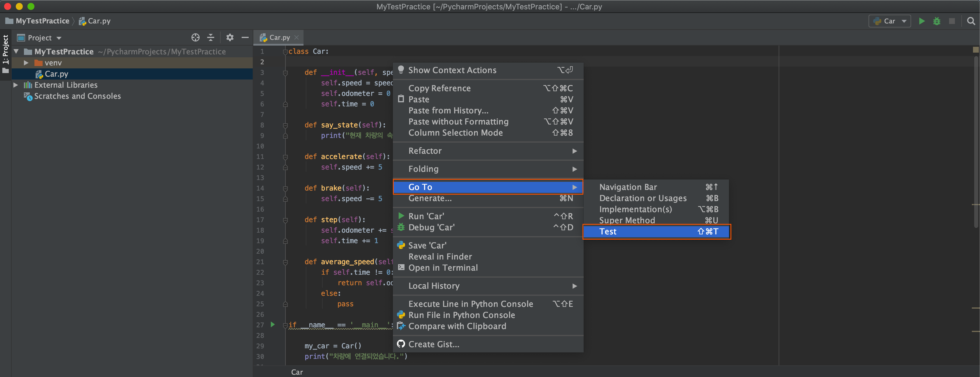Viewport: 980px width, 377px height.
Task: Click MyTestPractice breadcrumb in navigation bar
Action: pos(42,21)
